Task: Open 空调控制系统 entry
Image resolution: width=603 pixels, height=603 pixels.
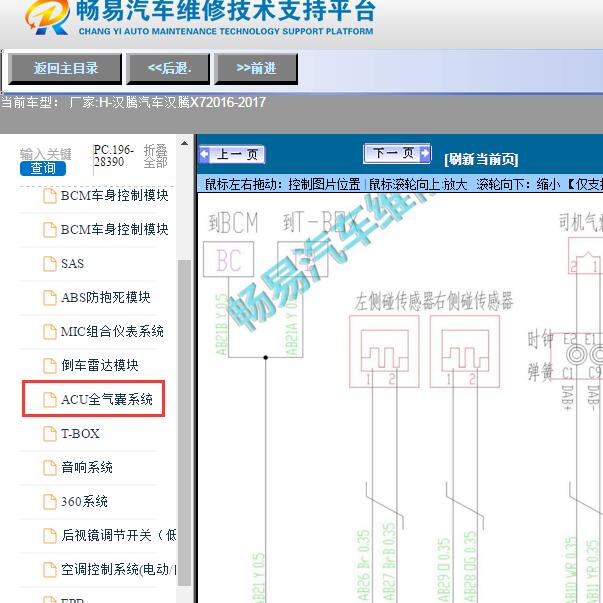Action: [x=118, y=569]
